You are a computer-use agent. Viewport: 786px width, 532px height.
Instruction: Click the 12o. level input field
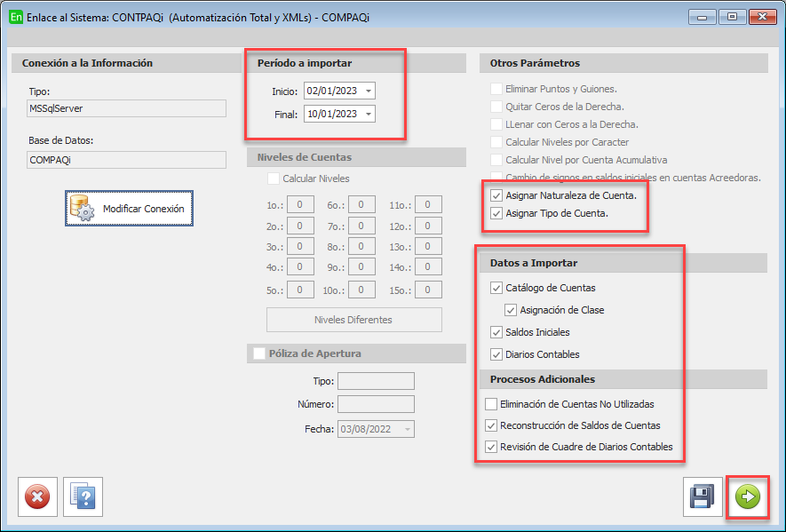(x=428, y=226)
